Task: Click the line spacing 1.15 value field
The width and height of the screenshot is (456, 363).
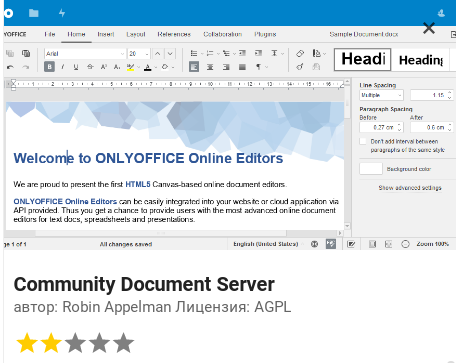Action: (431, 95)
